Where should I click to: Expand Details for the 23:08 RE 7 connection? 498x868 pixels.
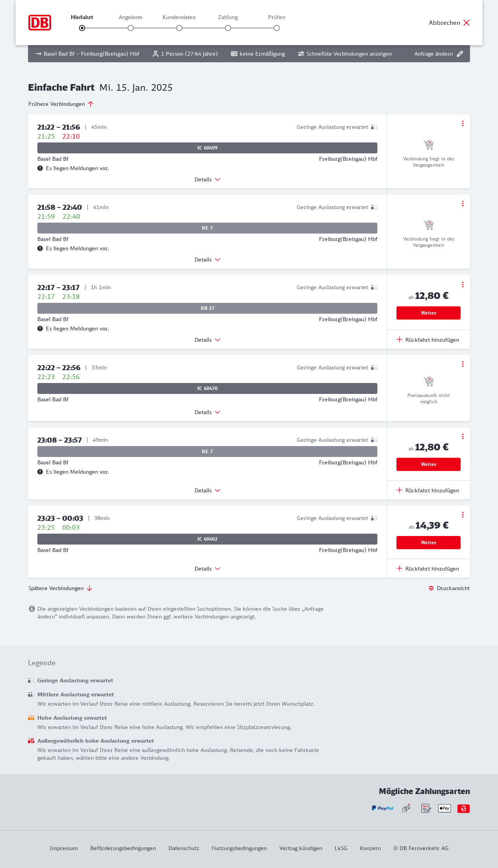tap(207, 490)
